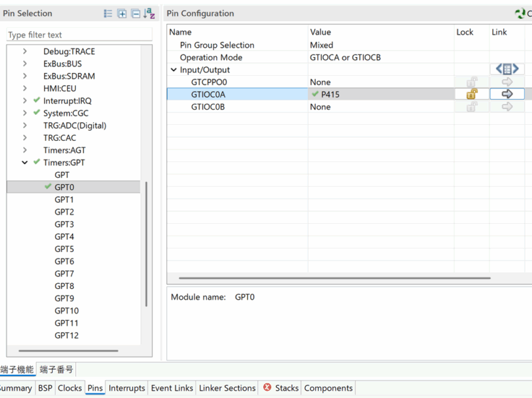Viewport: 532px width, 398px height.
Task: Expand the TRG:CAC node
Action: (25, 138)
